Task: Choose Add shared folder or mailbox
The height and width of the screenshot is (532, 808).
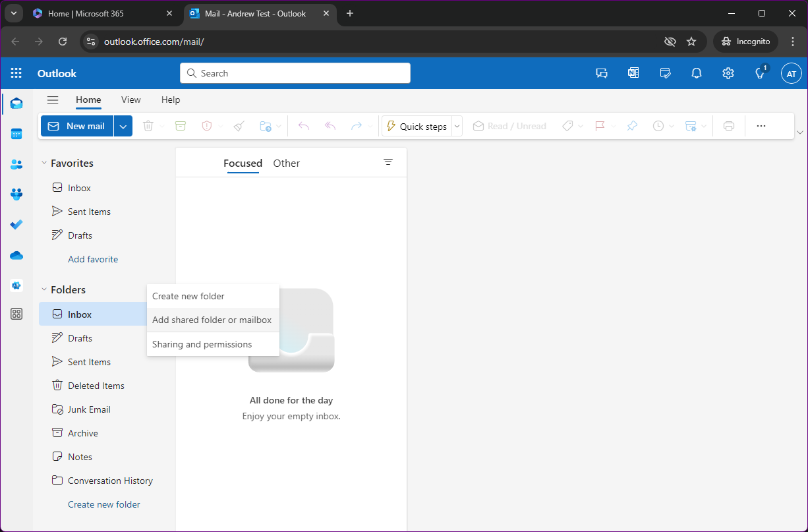Action: tap(213, 320)
